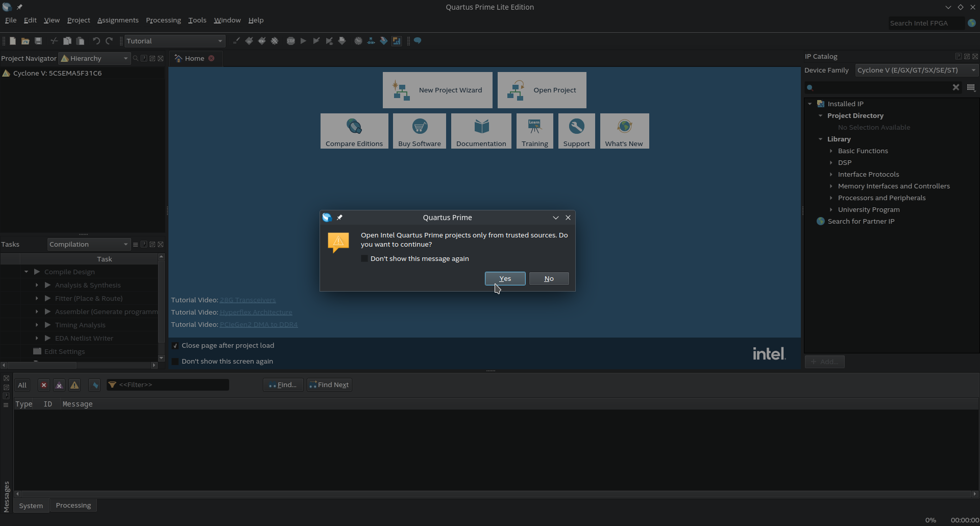980x526 pixels.
Task: Check Don't show this message again
Action: tap(364, 258)
